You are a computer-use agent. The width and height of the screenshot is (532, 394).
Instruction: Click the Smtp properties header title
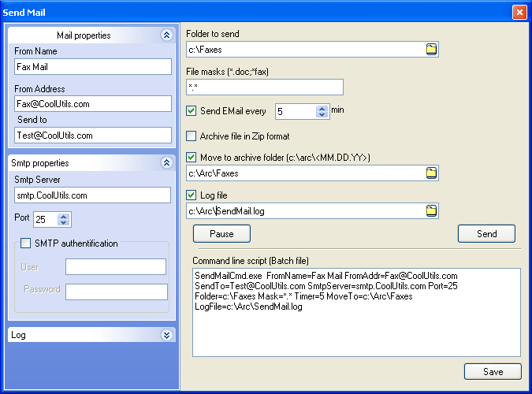click(x=40, y=163)
